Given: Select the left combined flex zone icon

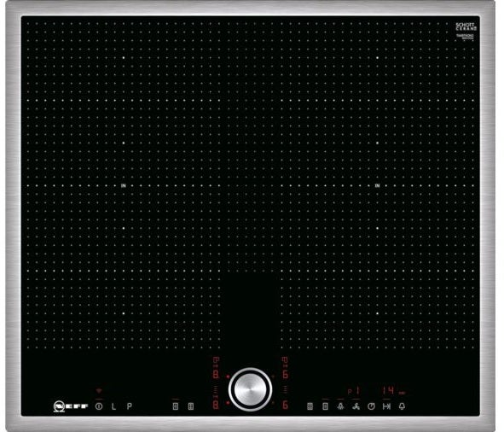Looking at the screenshot, I should (x=176, y=406).
